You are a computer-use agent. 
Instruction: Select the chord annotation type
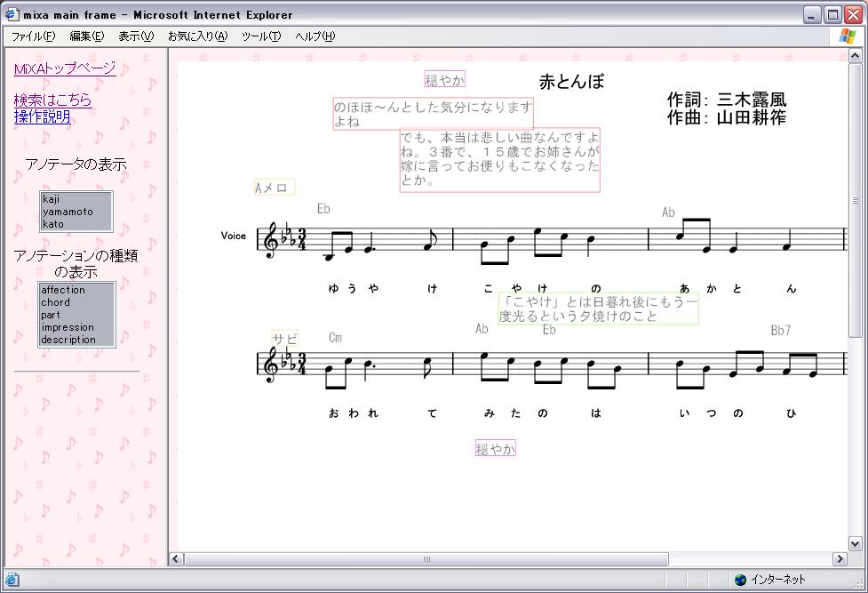(x=76, y=302)
